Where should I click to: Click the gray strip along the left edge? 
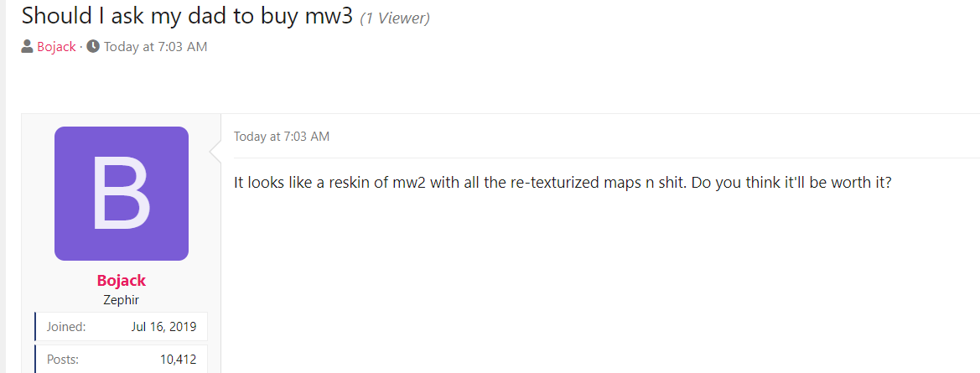click(x=3, y=186)
